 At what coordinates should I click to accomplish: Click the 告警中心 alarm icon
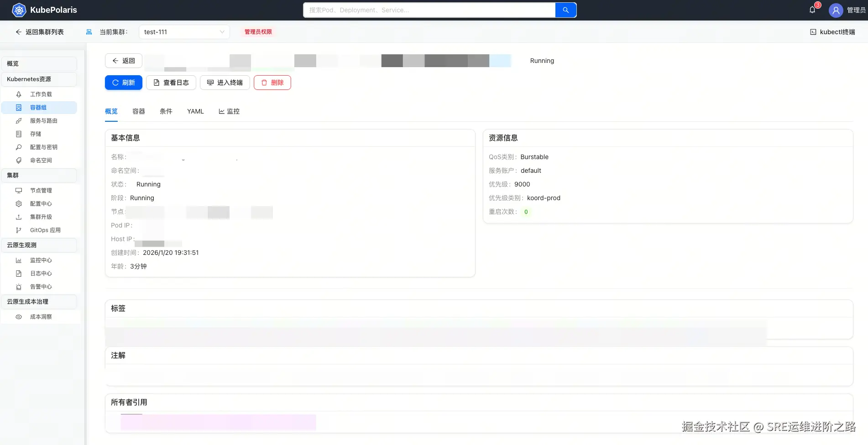pyautogui.click(x=19, y=287)
